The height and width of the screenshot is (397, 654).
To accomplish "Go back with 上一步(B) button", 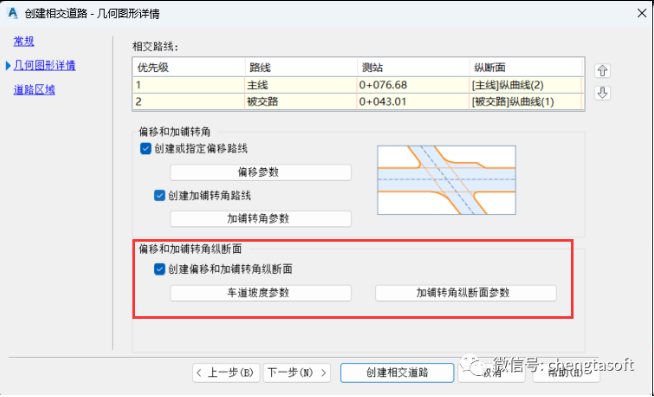I will pos(226,373).
